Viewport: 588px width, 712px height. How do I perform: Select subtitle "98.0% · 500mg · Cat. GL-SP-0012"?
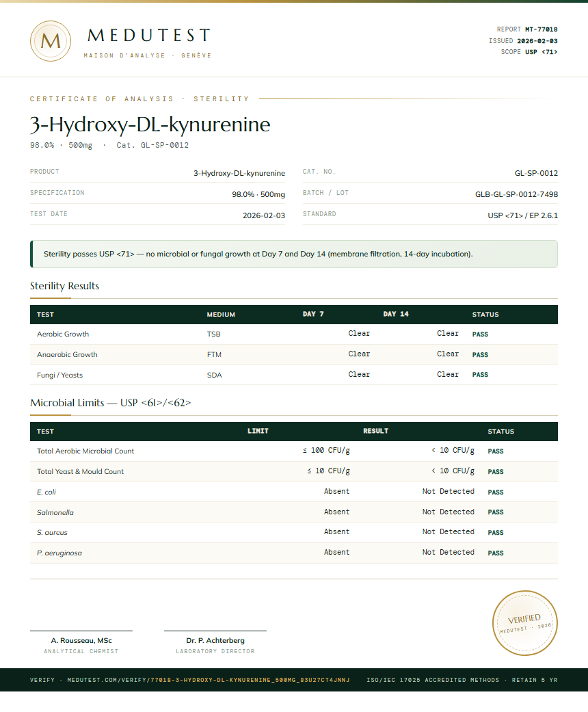109,145
